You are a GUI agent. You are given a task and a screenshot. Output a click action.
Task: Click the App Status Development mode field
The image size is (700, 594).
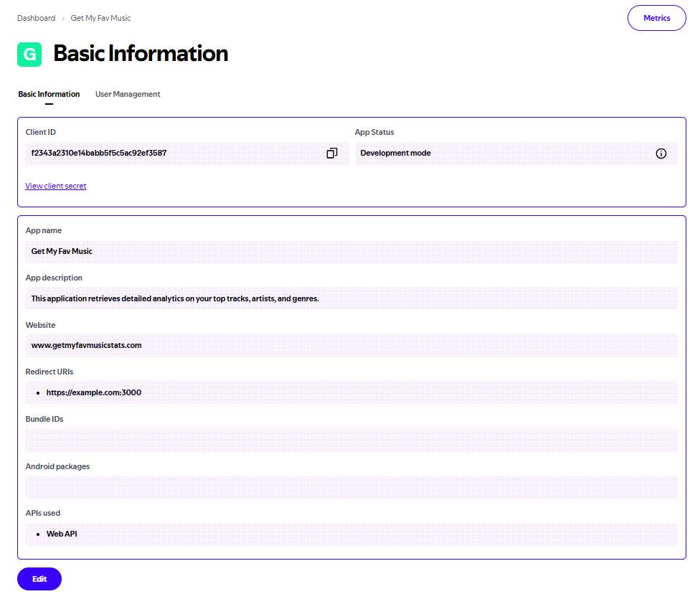[502, 154]
